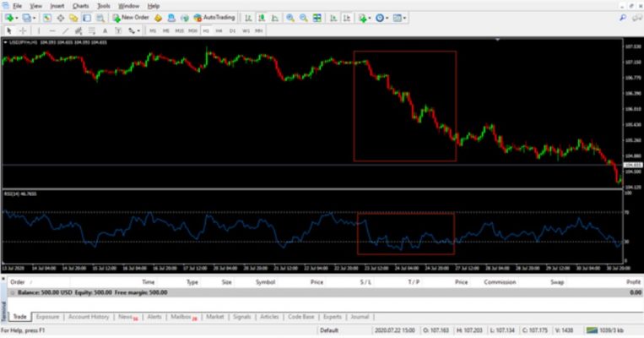
Task: Open the Charts menu
Action: click(x=80, y=5)
